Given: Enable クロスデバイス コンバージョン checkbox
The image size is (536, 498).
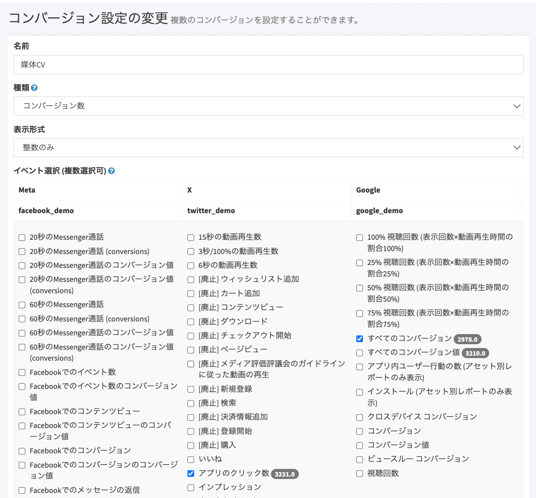Looking at the screenshot, I should tap(359, 417).
